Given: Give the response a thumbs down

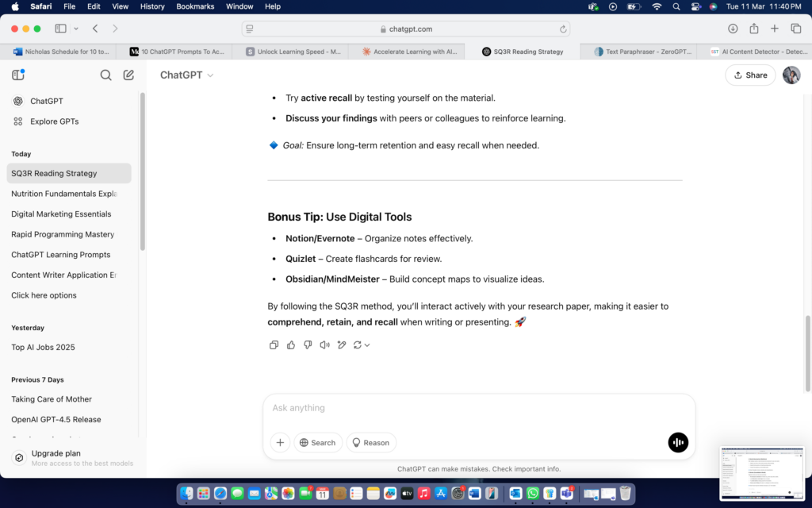Looking at the screenshot, I should click(x=308, y=345).
